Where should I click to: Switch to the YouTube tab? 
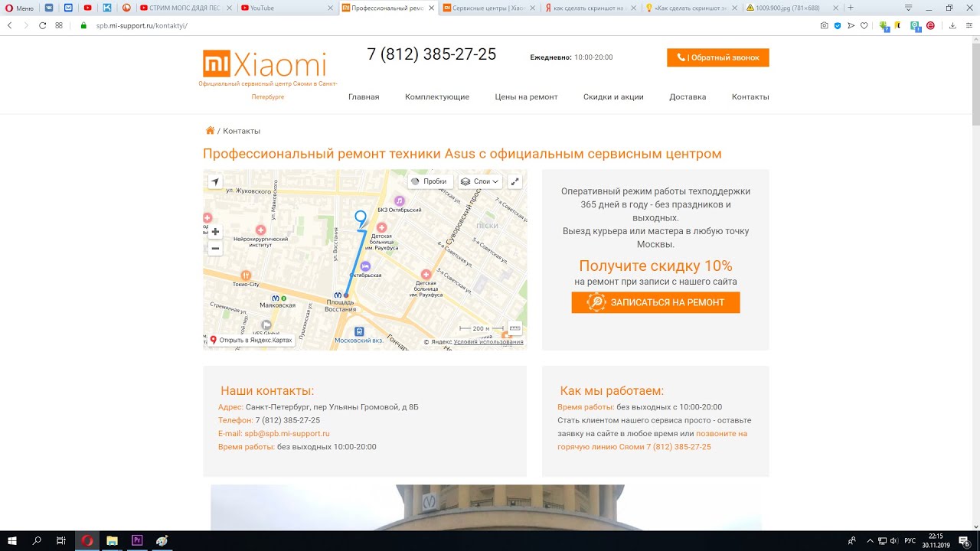286,8
